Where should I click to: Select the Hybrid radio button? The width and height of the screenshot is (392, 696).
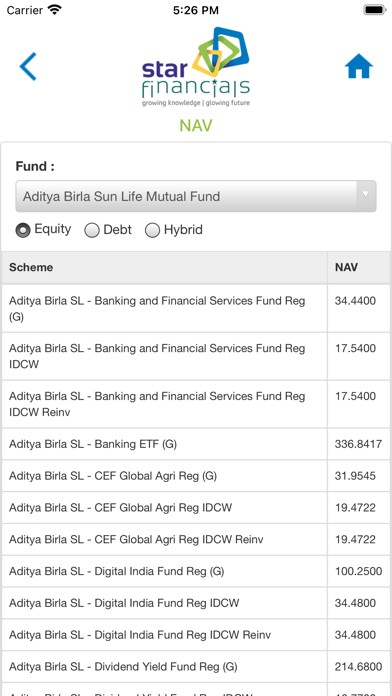coord(152,230)
